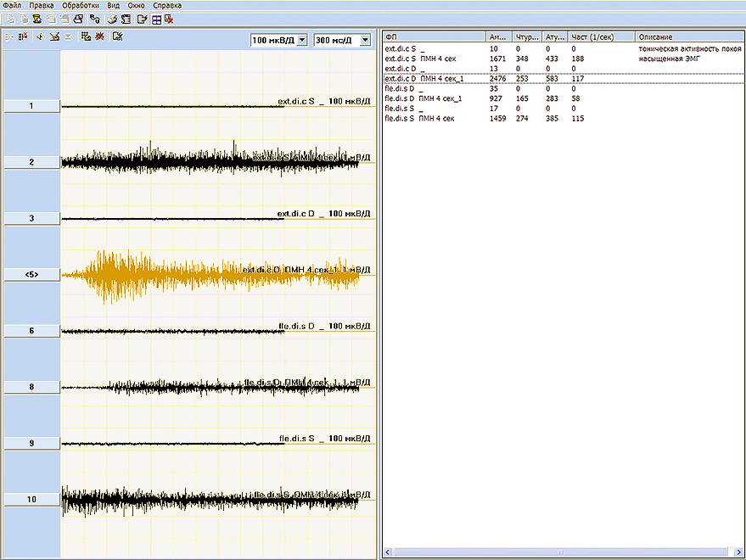
Task: Select trace channel button 3
Action: (32, 218)
